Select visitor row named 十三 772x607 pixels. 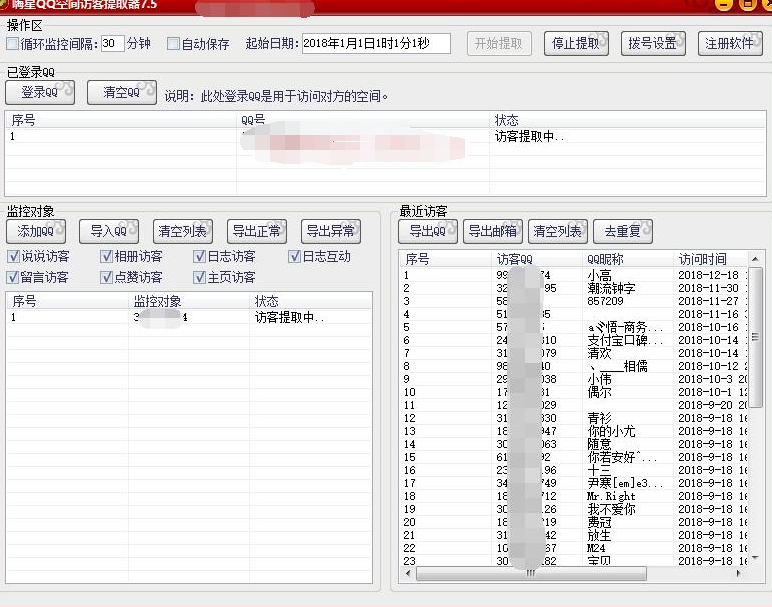point(575,470)
